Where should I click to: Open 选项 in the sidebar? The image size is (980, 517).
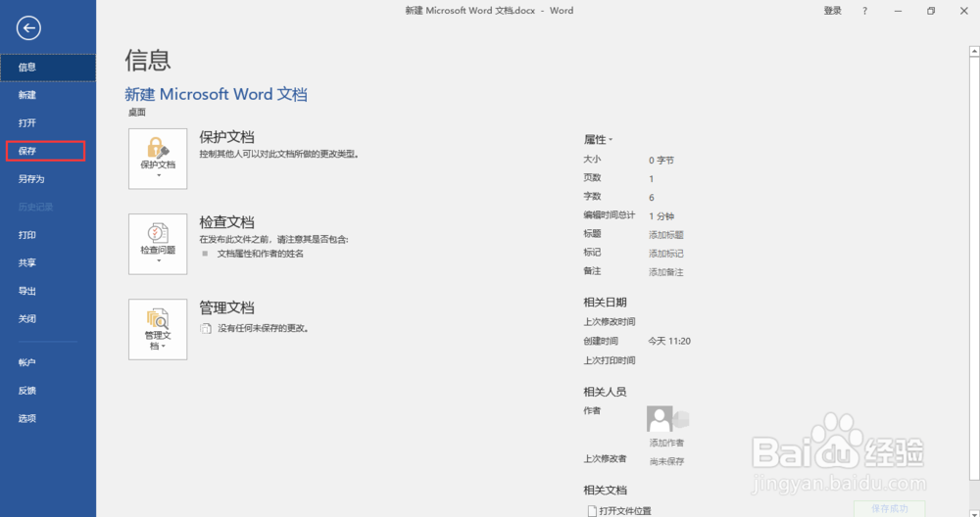[48, 418]
